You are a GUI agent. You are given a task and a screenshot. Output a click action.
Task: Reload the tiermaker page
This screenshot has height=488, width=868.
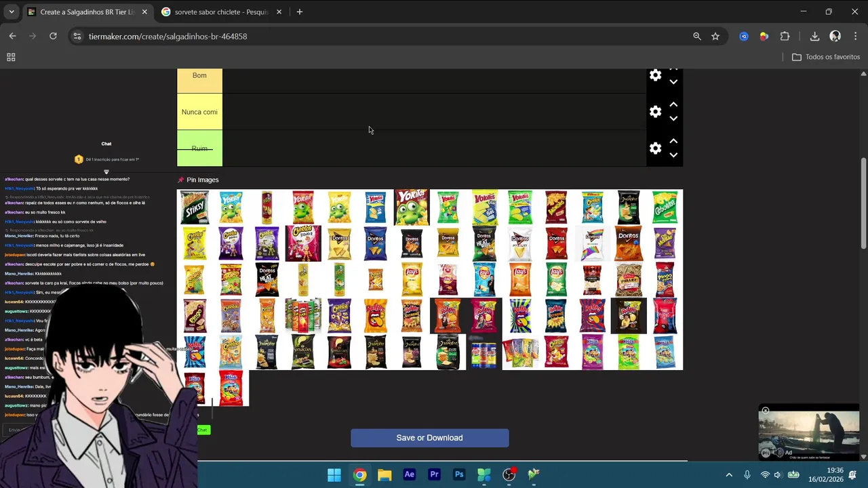[53, 36]
